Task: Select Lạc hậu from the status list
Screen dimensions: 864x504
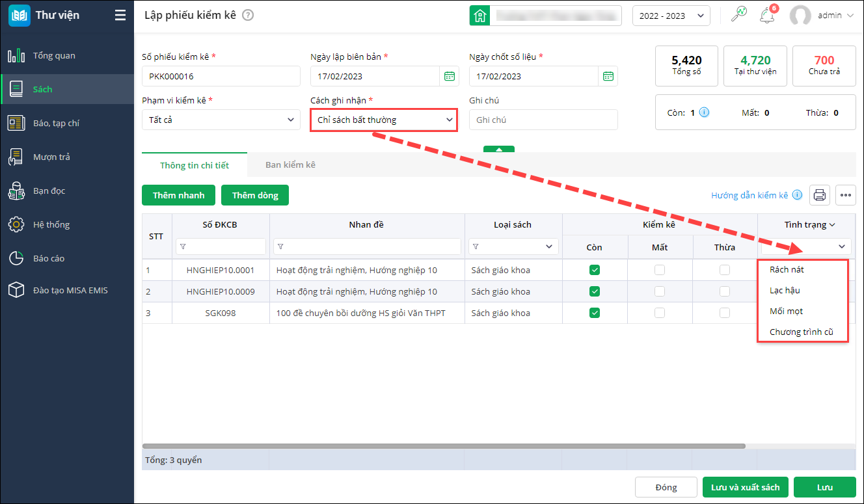Action: [x=803, y=290]
